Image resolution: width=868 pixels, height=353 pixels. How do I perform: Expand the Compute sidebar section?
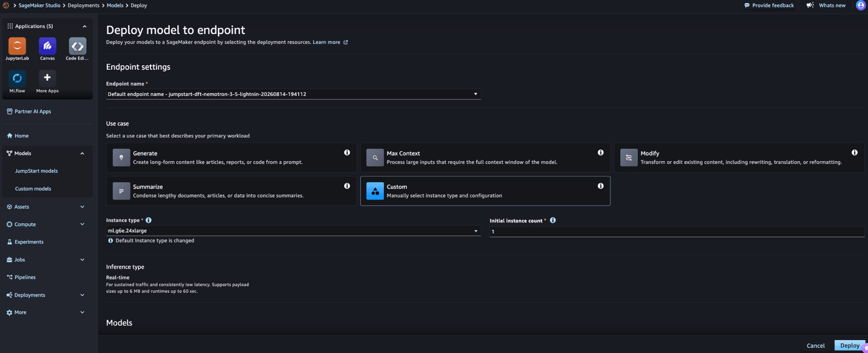(82, 224)
